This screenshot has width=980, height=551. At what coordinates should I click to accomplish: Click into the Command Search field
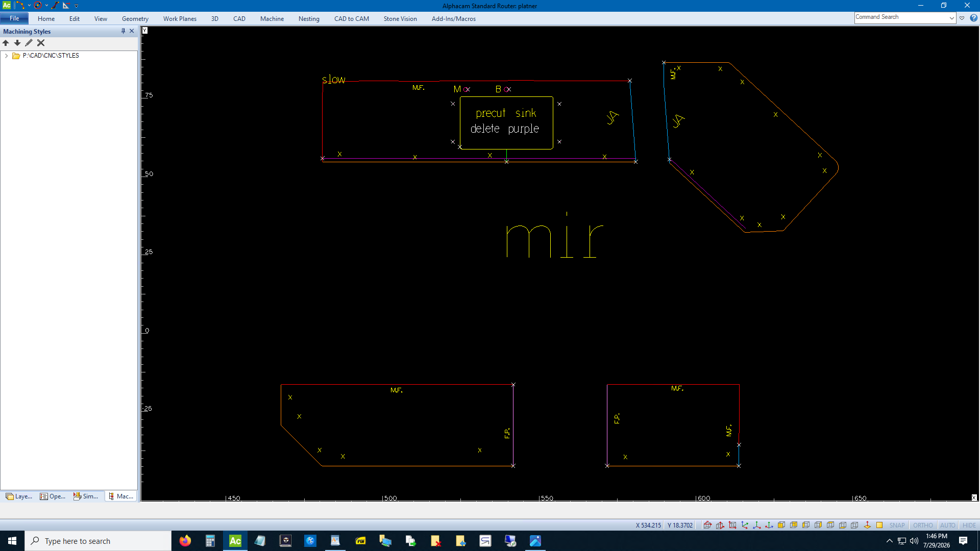click(x=901, y=17)
